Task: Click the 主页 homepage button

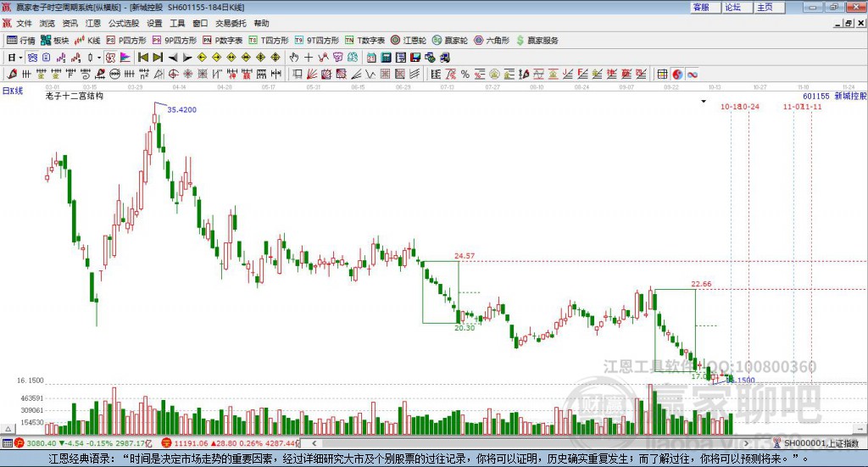Action: pos(769,7)
